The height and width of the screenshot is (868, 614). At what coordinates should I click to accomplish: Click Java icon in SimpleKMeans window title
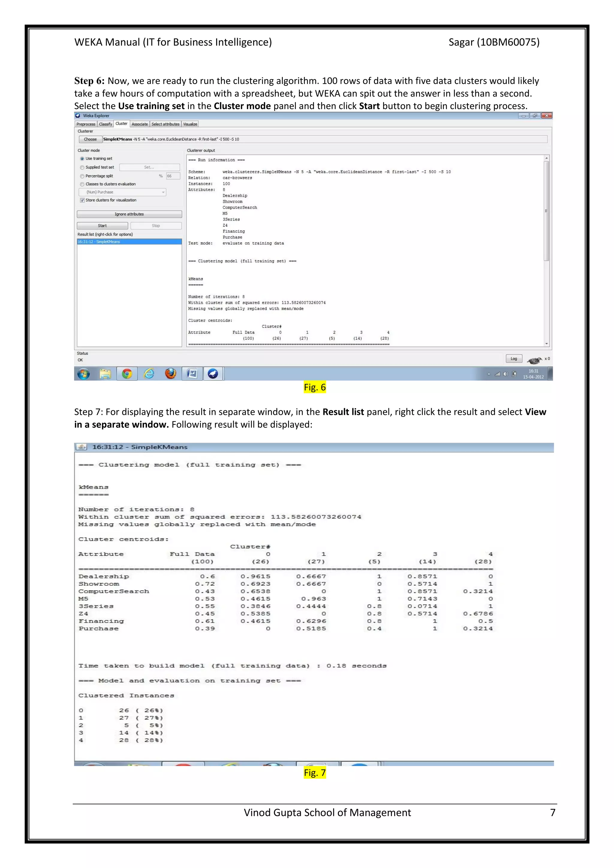tap(81, 447)
